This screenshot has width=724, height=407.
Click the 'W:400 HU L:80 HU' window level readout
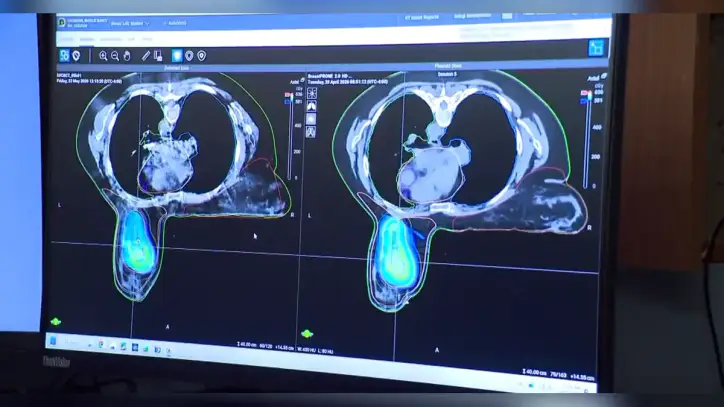tap(315, 350)
